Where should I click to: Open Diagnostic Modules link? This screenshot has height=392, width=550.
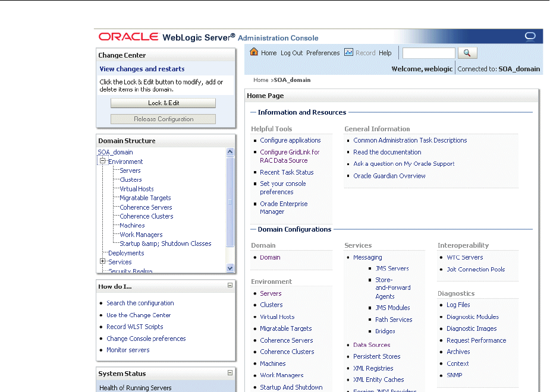pos(473,317)
